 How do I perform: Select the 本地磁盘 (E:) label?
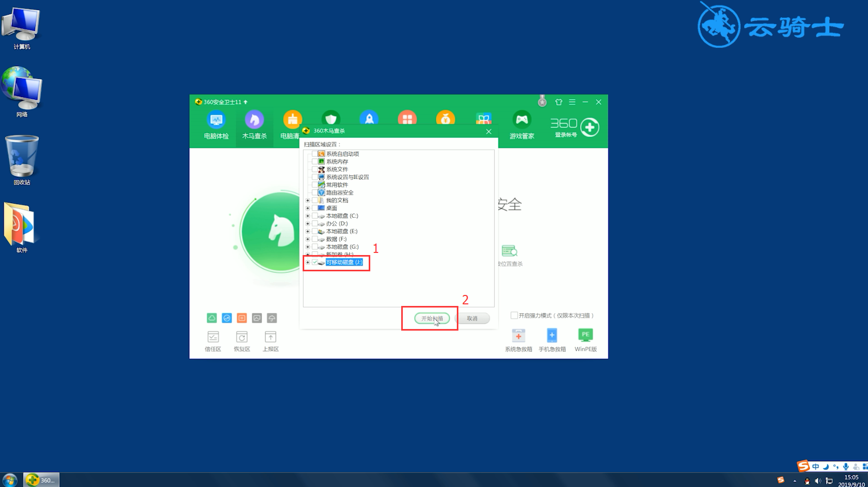click(342, 231)
